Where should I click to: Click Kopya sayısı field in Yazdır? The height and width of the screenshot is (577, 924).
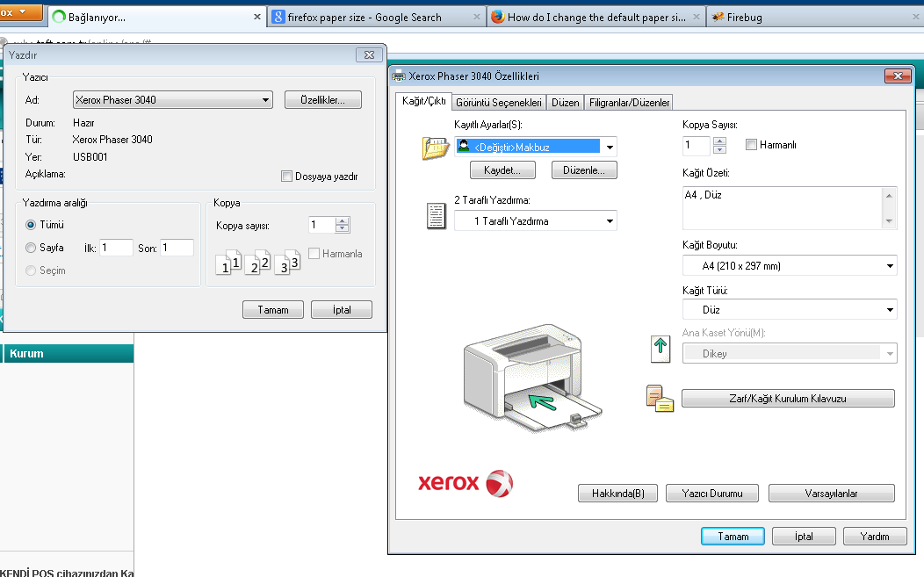point(322,225)
